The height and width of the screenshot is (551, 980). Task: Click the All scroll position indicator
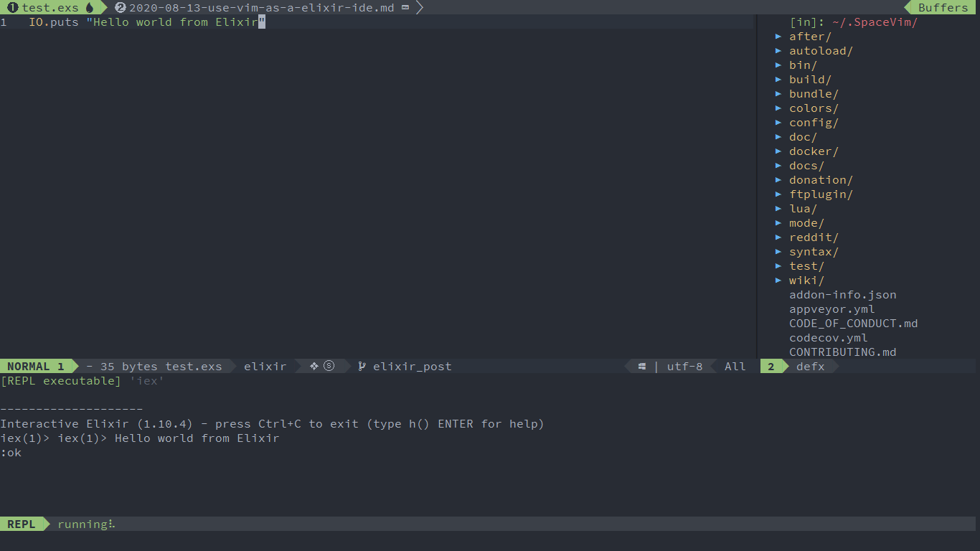pyautogui.click(x=735, y=367)
